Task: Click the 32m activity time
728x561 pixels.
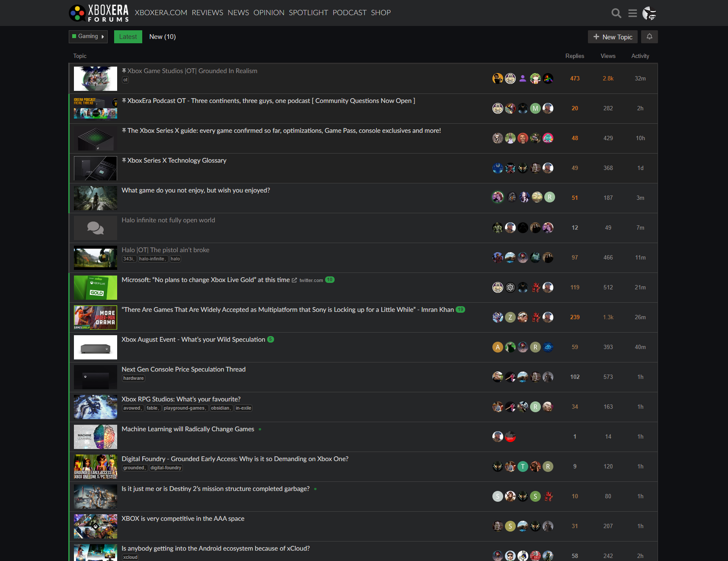Action: click(x=640, y=78)
